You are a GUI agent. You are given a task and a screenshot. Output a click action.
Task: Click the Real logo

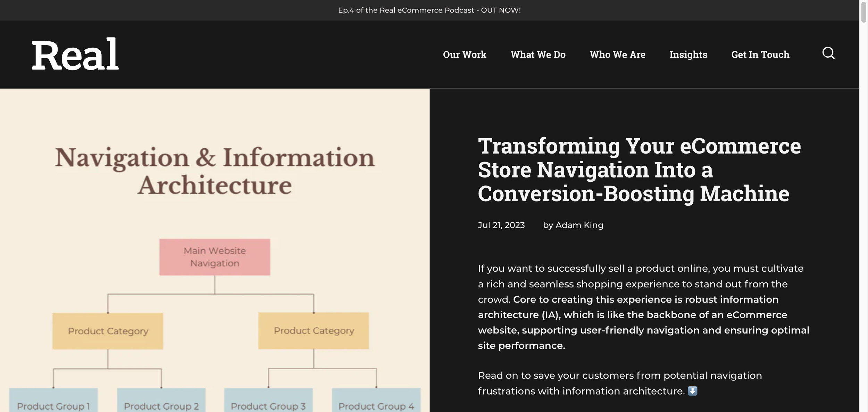coord(75,55)
